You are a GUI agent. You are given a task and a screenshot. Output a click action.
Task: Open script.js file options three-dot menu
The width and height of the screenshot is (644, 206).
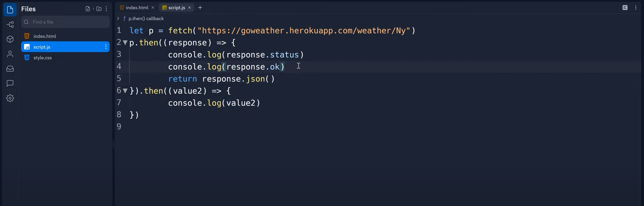pyautogui.click(x=106, y=47)
